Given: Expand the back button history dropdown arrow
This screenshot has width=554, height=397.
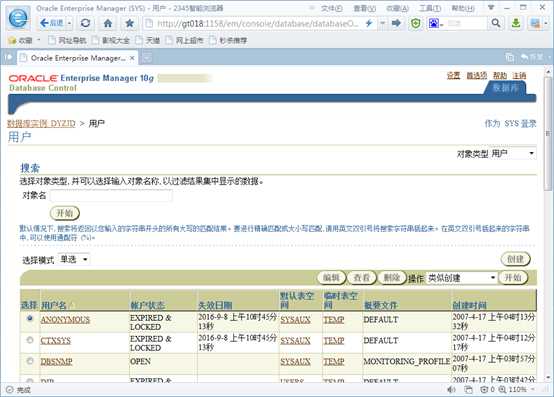Looking at the screenshot, I should (x=70, y=24).
